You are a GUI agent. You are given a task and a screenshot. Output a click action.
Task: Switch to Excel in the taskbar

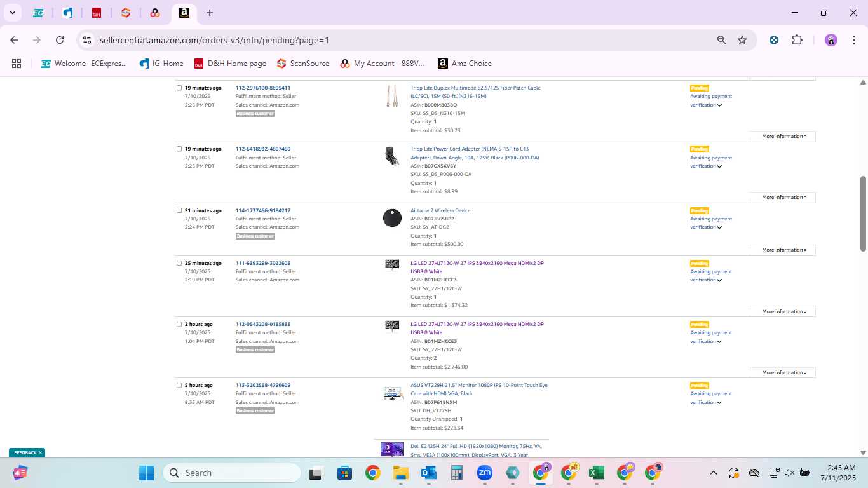click(x=596, y=473)
